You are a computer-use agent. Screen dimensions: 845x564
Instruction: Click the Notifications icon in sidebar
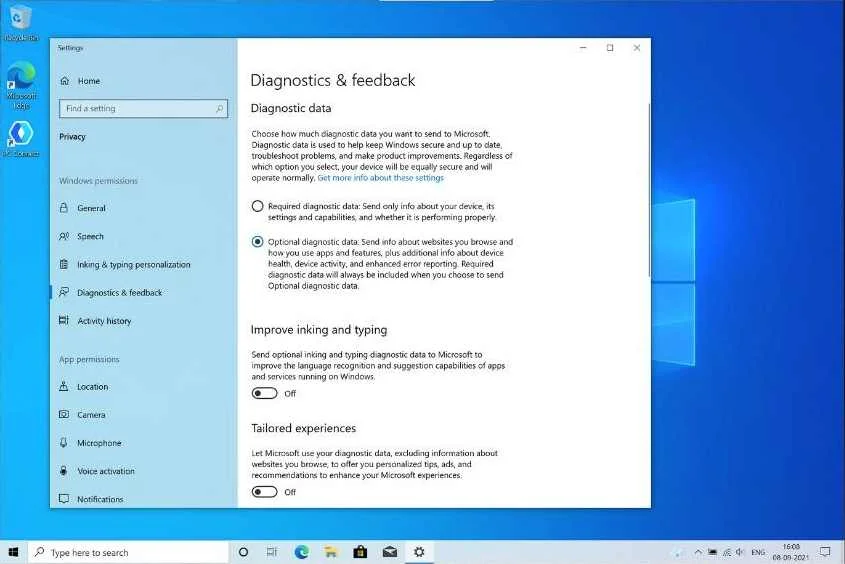[x=64, y=499]
